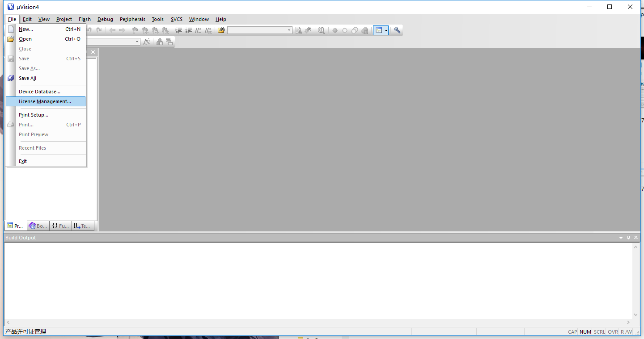644x339 pixels.
Task: Click the Navigate Forwards arrow icon
Action: [x=122, y=30]
